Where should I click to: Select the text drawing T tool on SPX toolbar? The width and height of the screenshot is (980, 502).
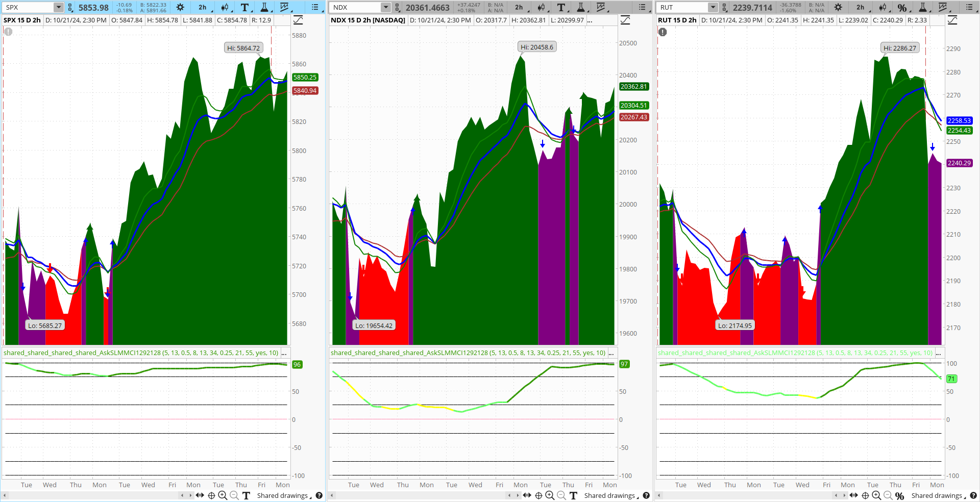tap(244, 7)
